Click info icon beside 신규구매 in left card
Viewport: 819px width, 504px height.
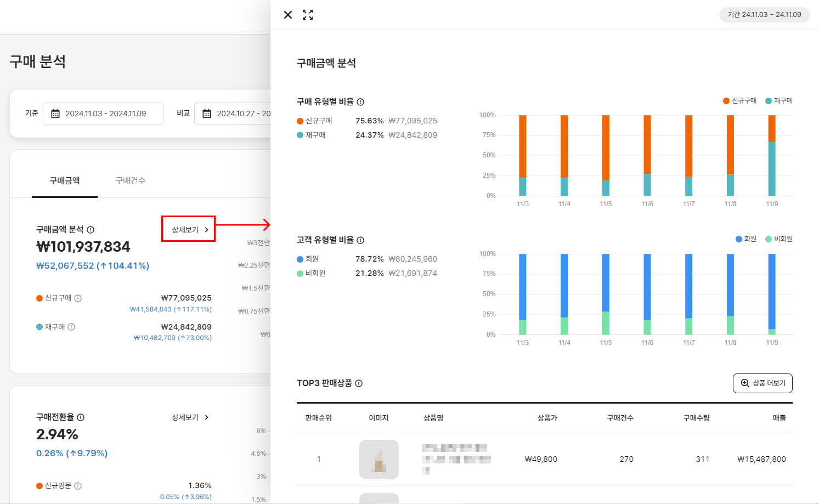(78, 298)
